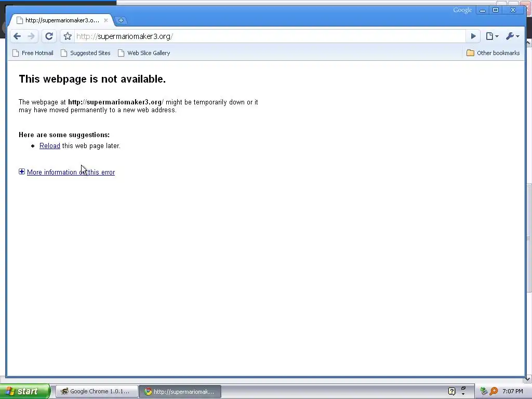Expand More information on this error
Image resolution: width=532 pixels, height=399 pixels.
71,172
